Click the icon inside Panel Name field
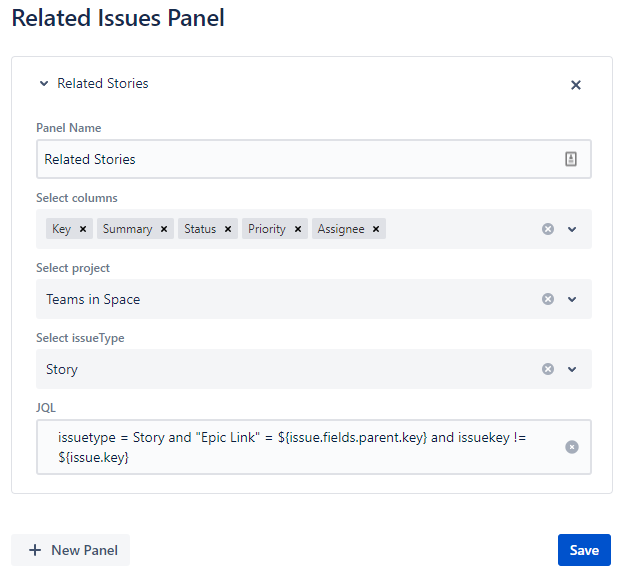Viewport: 636px width, 577px height. click(571, 159)
